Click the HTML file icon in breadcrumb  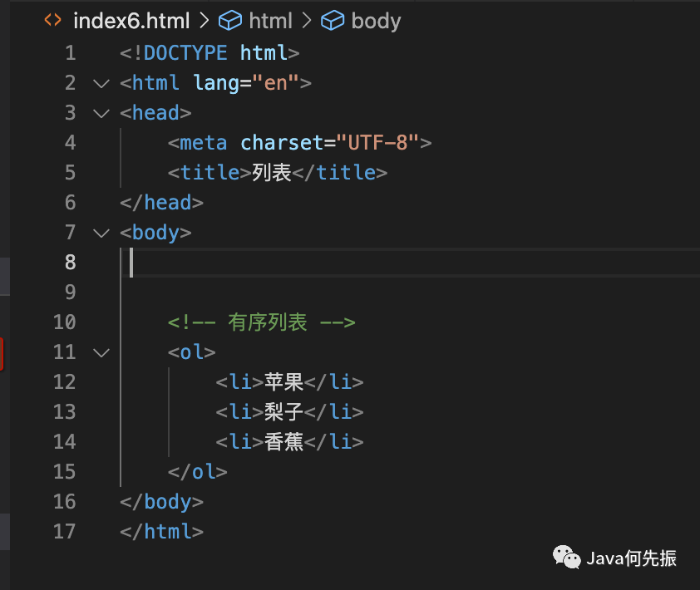52,21
